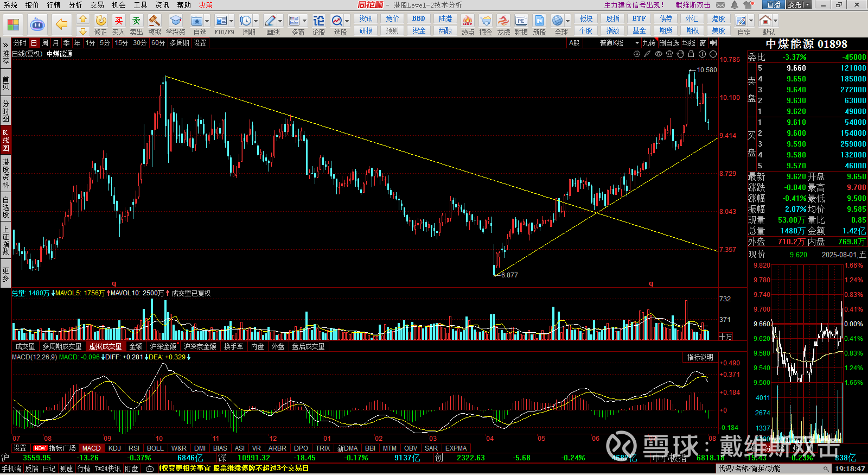Expand the 多窗 dropdown arrow
This screenshot has width=868, height=475.
tap(305, 21)
